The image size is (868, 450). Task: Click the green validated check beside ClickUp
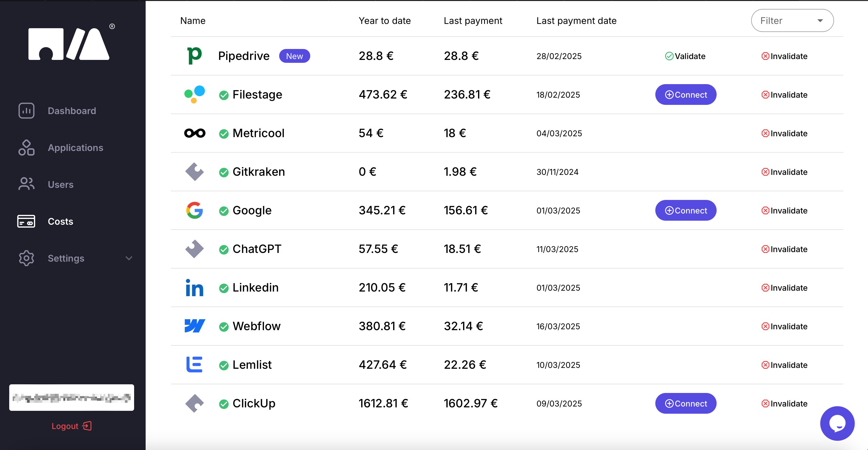(x=224, y=404)
